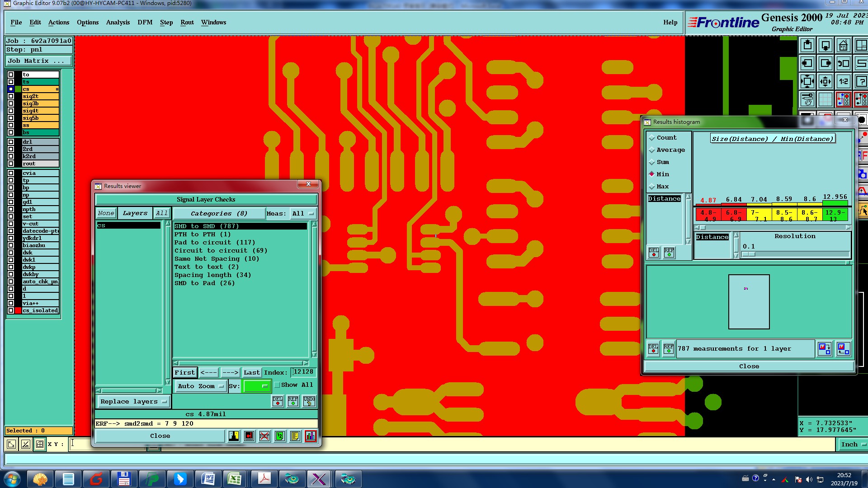
Task: Click the Last result button
Action: click(x=251, y=373)
